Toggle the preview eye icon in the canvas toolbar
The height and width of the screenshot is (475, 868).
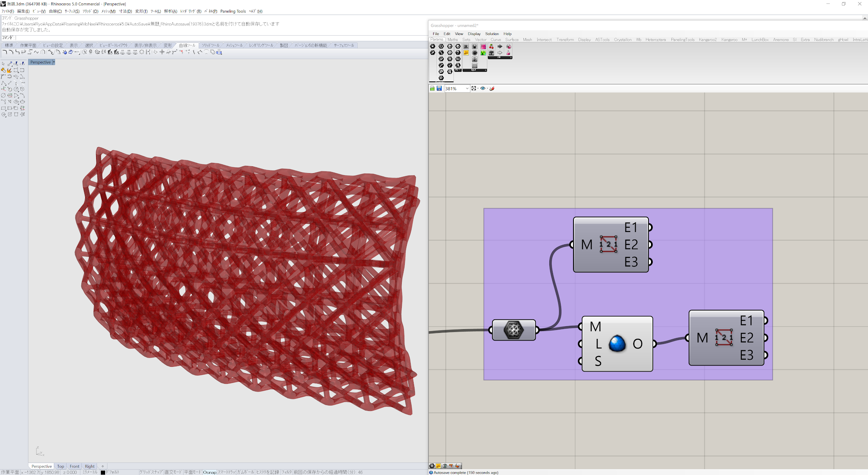(483, 88)
